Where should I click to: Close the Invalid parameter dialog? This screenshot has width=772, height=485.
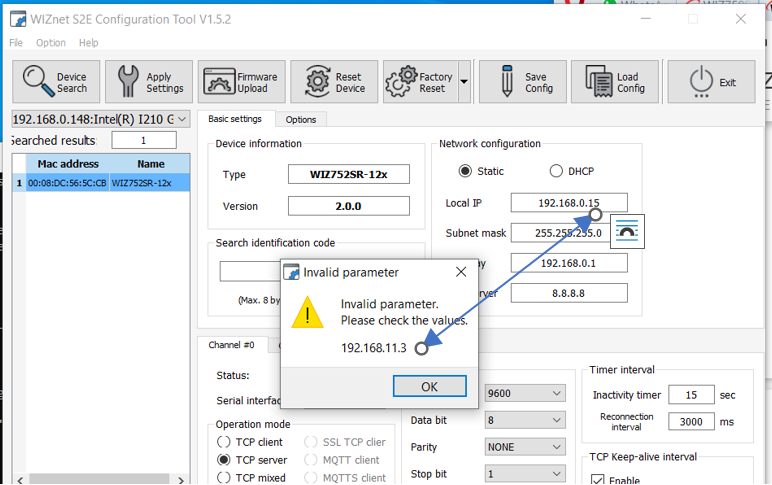click(x=461, y=272)
